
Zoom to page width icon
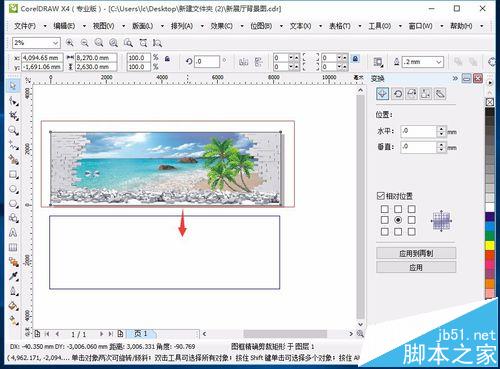pyautogui.click(x=143, y=43)
